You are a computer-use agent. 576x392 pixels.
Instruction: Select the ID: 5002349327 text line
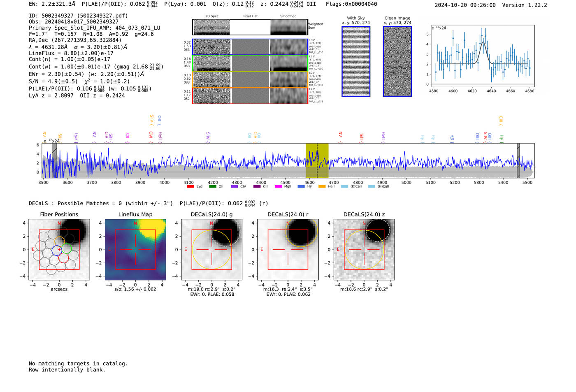point(78,16)
